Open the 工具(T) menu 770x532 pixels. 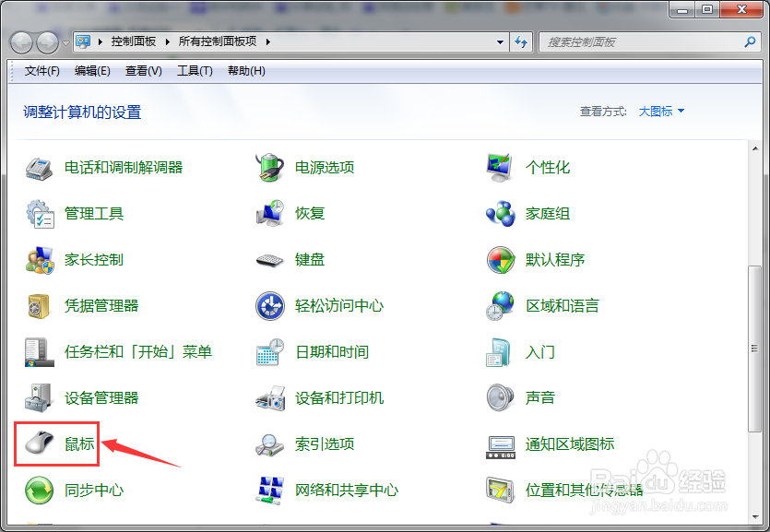[x=195, y=71]
